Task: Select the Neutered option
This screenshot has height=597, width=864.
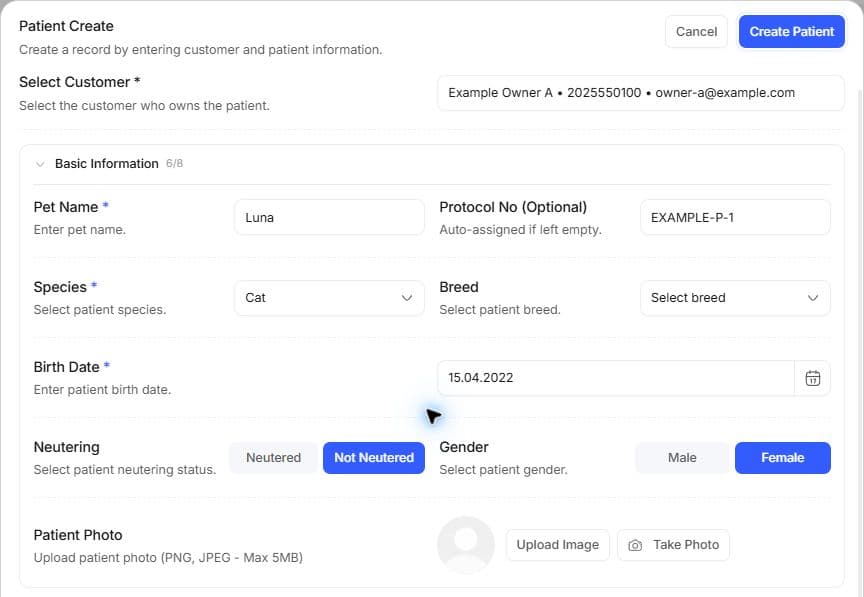Action: click(273, 458)
